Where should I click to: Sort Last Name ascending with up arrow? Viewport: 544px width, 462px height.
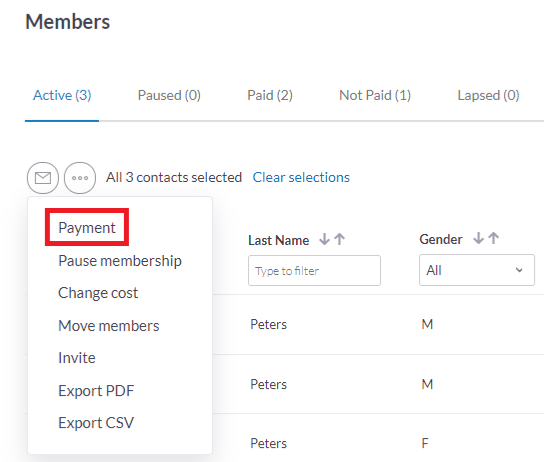tap(340, 239)
